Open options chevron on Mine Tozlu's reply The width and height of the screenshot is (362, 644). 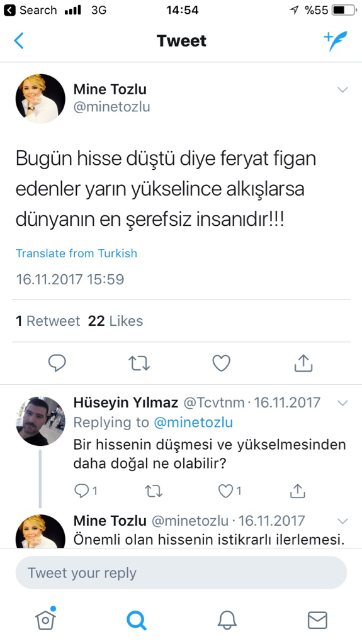coord(342,521)
